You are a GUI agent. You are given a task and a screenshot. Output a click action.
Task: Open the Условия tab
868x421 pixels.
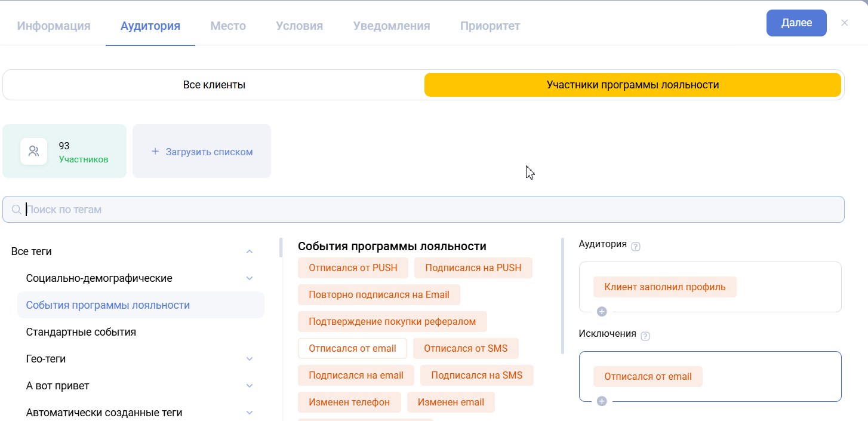click(299, 26)
